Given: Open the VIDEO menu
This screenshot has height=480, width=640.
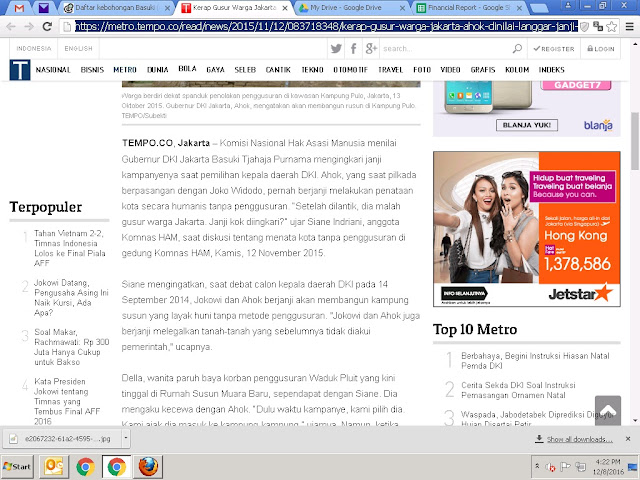Looking at the screenshot, I should (450, 70).
